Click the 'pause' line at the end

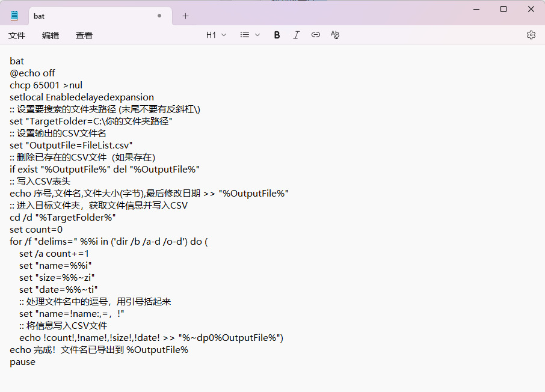click(23, 362)
